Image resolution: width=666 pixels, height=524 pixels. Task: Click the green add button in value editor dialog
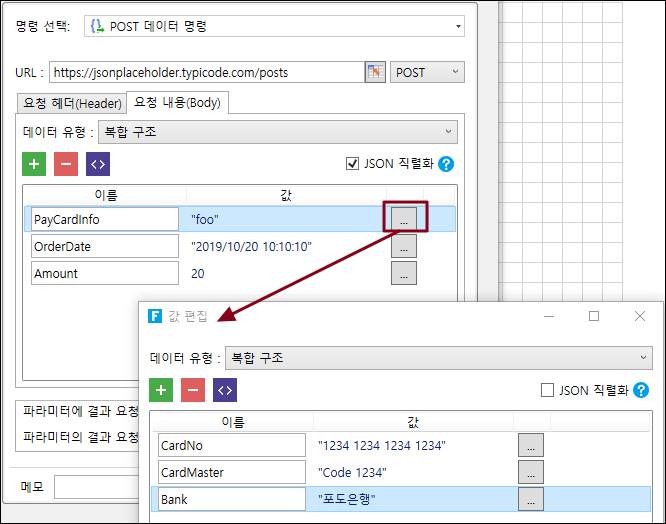161,390
